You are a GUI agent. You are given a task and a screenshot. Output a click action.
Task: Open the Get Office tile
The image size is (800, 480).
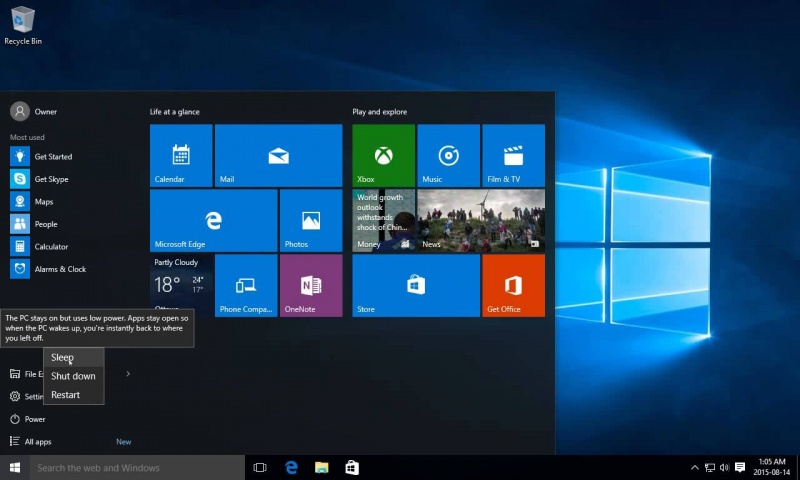(513, 286)
